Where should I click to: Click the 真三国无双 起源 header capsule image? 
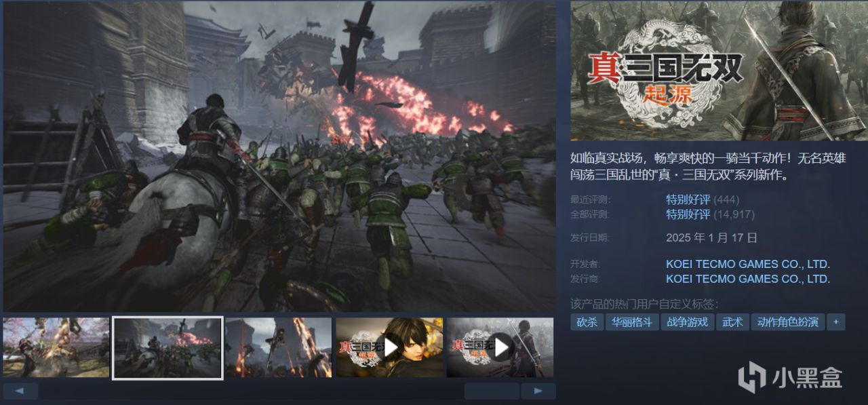click(x=719, y=71)
